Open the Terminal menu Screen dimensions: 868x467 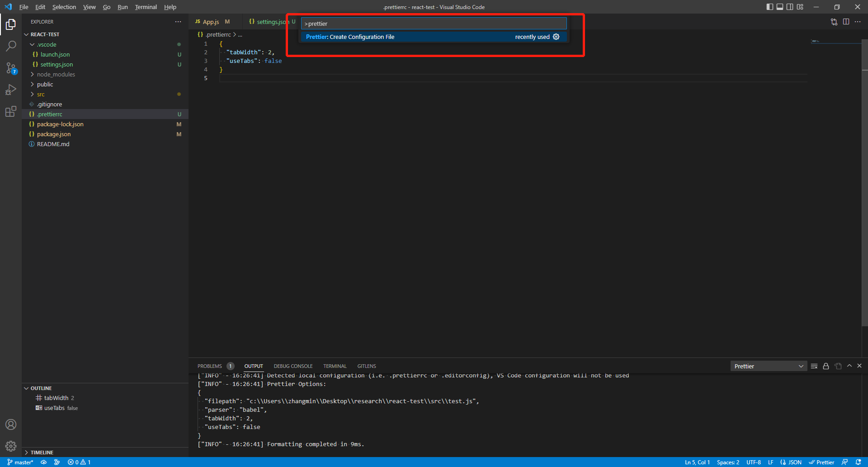point(146,7)
